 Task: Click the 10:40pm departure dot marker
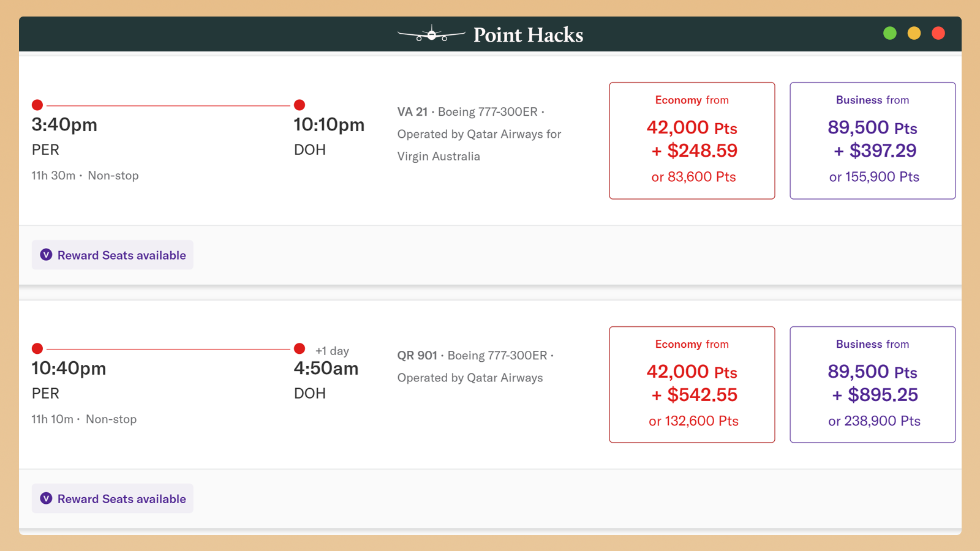(x=37, y=348)
